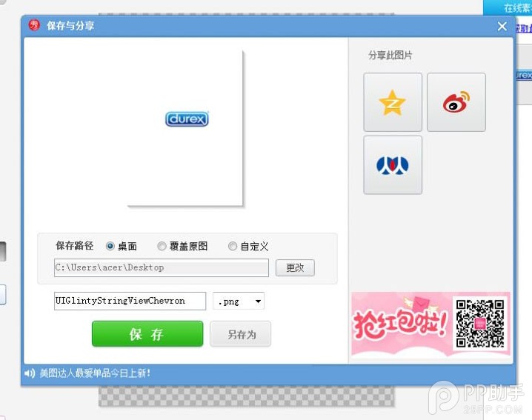The image size is (532, 420).
Task: Click the speaker announcement icon
Action: click(30, 373)
